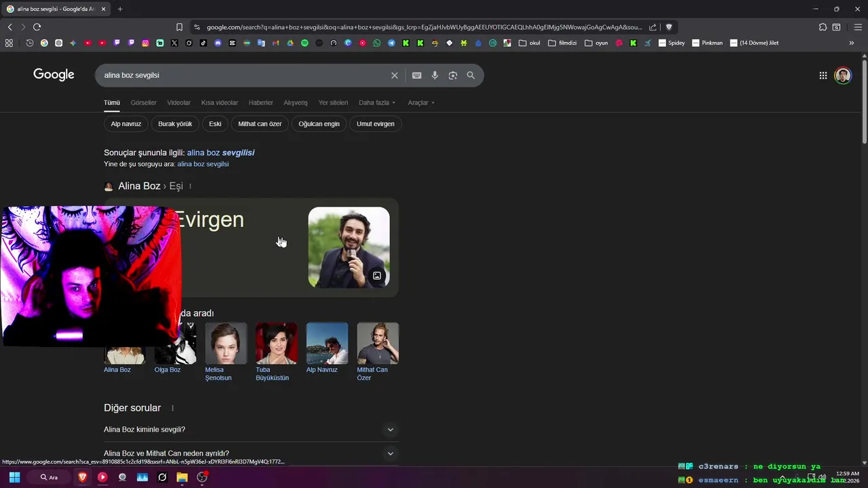Image resolution: width=868 pixels, height=488 pixels.
Task: Open the Google account avatar
Action: (x=843, y=75)
